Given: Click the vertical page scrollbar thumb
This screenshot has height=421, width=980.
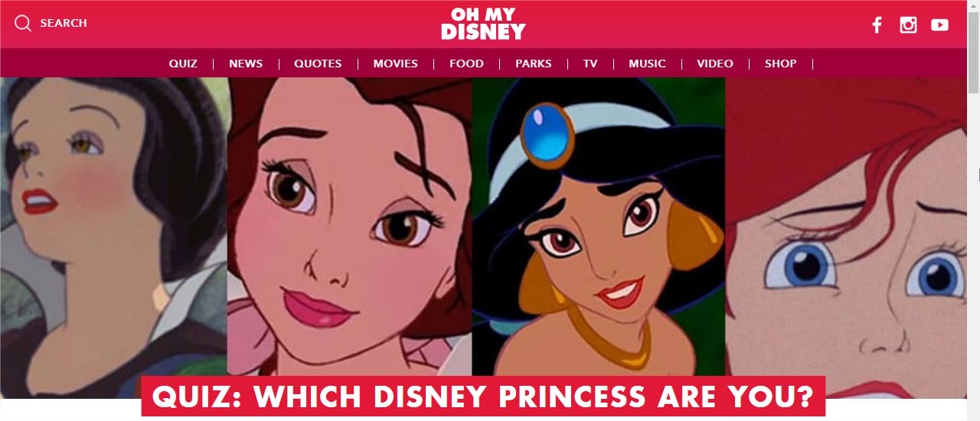Looking at the screenshot, I should point(973,46).
